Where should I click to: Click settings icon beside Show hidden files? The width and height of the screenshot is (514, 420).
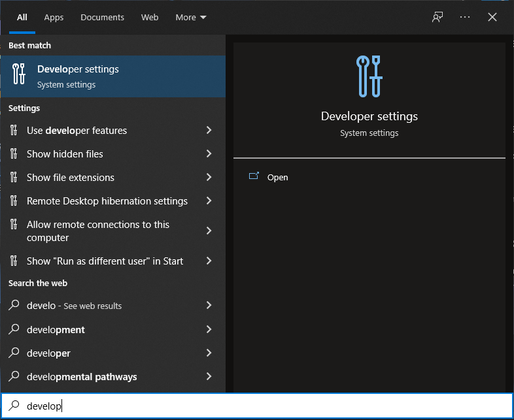point(14,154)
